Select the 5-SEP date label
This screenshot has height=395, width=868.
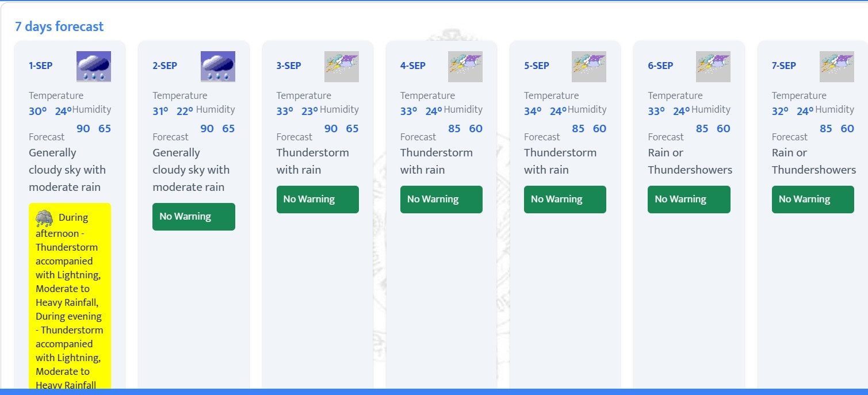[536, 66]
